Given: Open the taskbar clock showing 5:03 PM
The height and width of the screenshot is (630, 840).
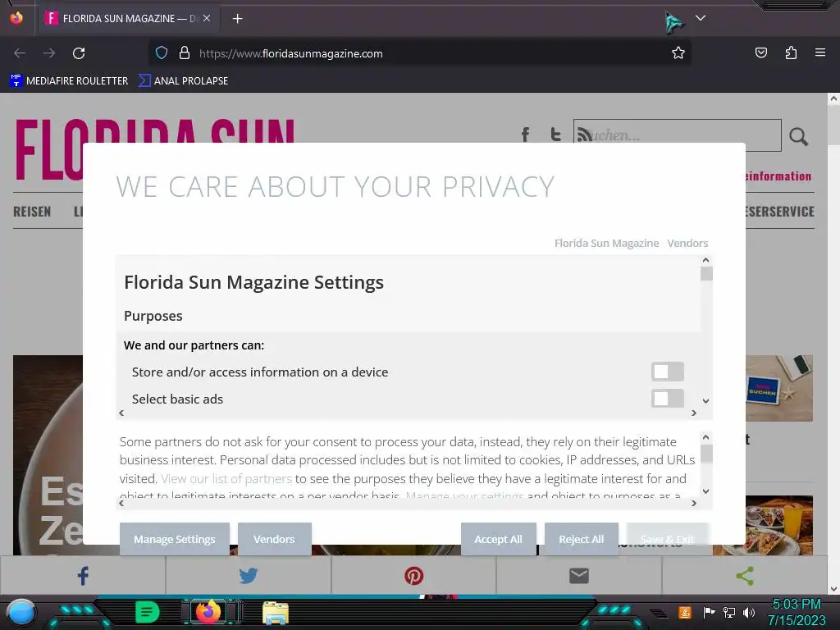Looking at the screenshot, I should pos(797,612).
